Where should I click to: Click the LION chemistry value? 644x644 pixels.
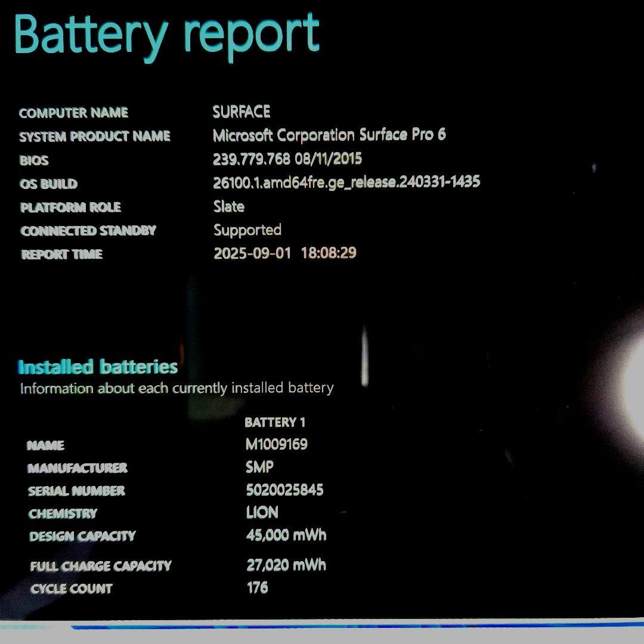pos(262,513)
